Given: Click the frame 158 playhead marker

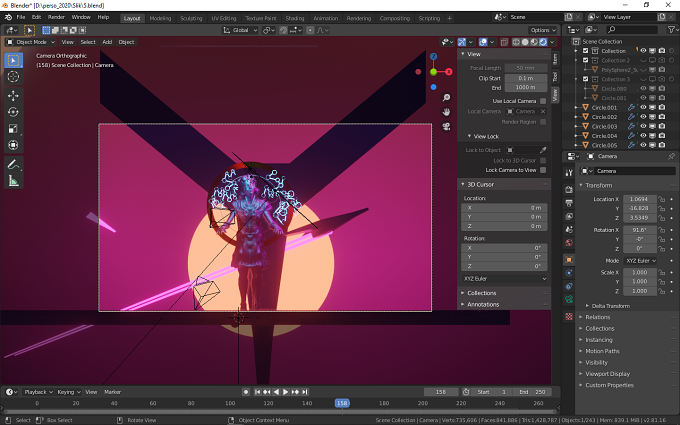Looking at the screenshot, I should (x=342, y=403).
